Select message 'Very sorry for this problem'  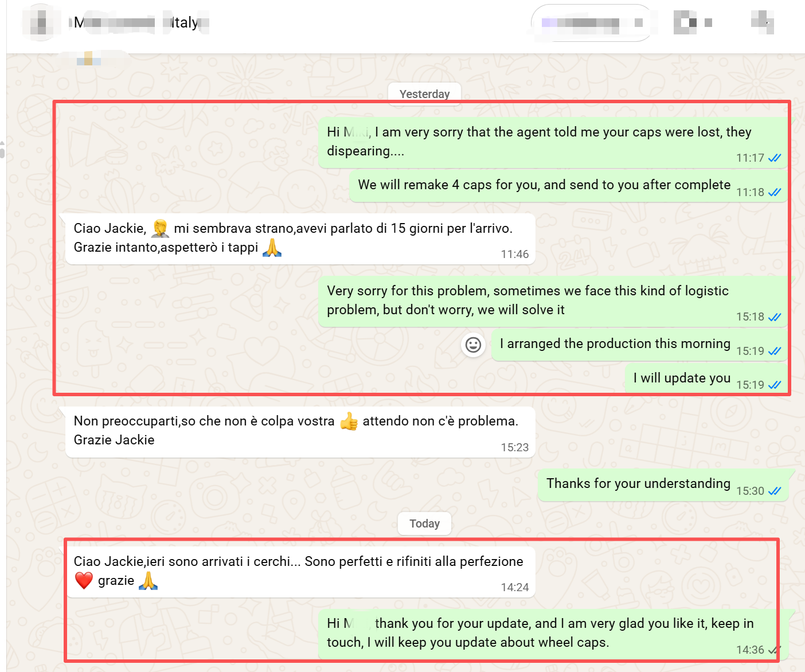tap(553, 301)
